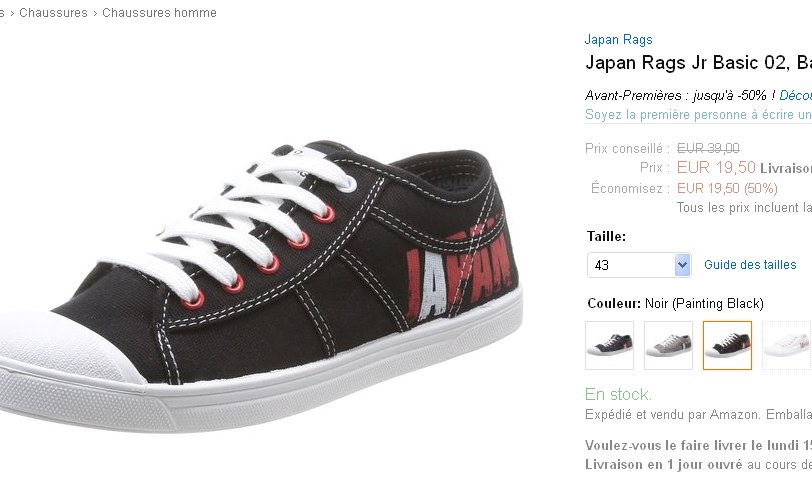Image resolution: width=812 pixels, height=488 pixels.
Task: Open the Japan Rags brand link
Action: [618, 40]
